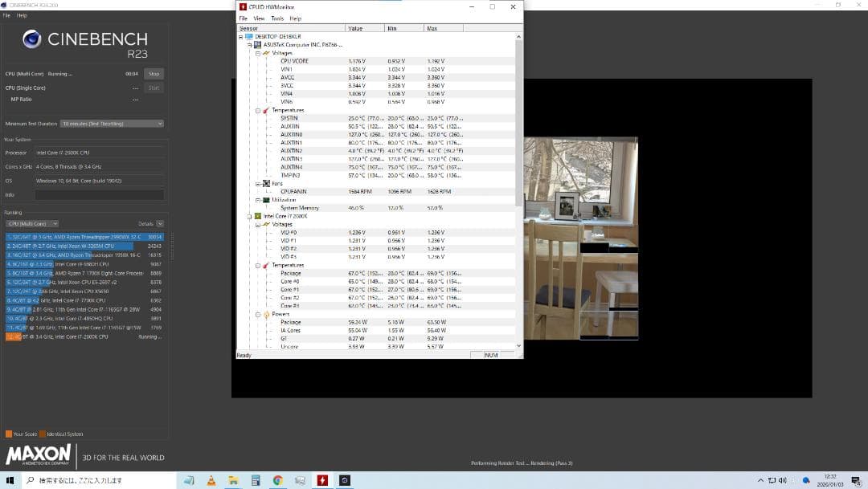Collapse the Fans group
This screenshot has height=489, width=868.
[258, 183]
